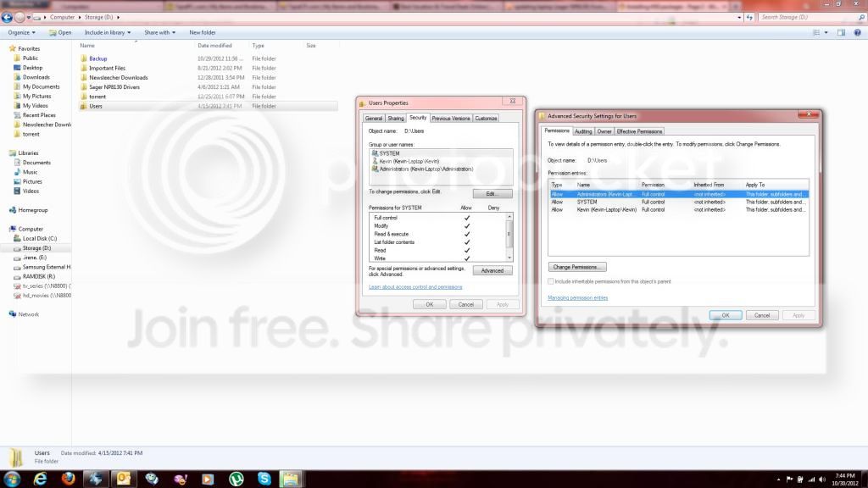868x488 pixels.
Task: Expand the Include in library dropdown
Action: tap(108, 33)
